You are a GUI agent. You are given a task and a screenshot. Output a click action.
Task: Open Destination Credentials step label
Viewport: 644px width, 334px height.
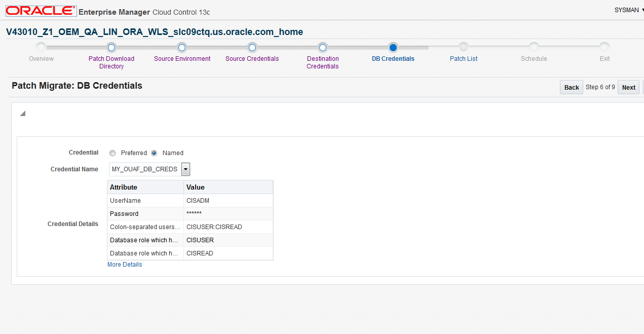point(323,62)
